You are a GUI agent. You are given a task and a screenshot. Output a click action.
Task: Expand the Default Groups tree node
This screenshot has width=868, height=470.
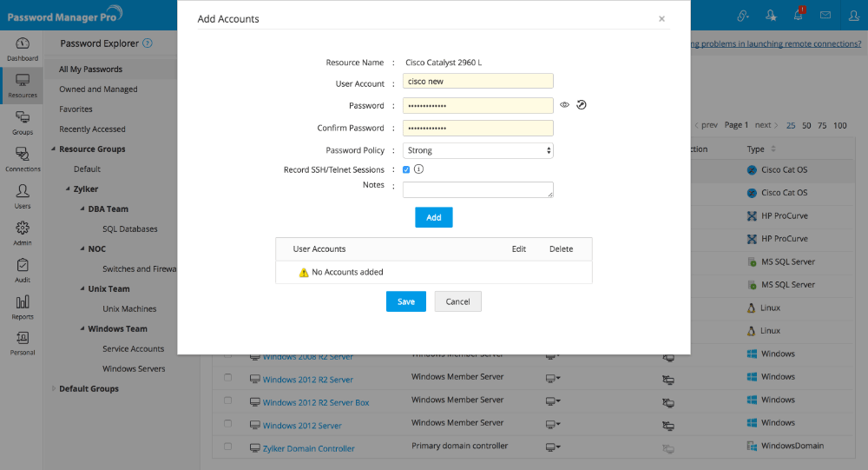(x=53, y=388)
